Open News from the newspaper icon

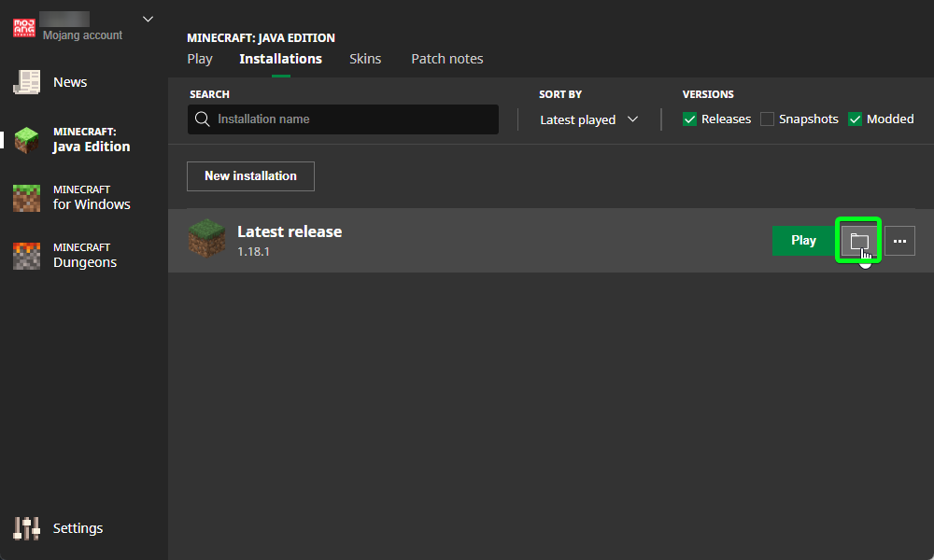tap(27, 82)
